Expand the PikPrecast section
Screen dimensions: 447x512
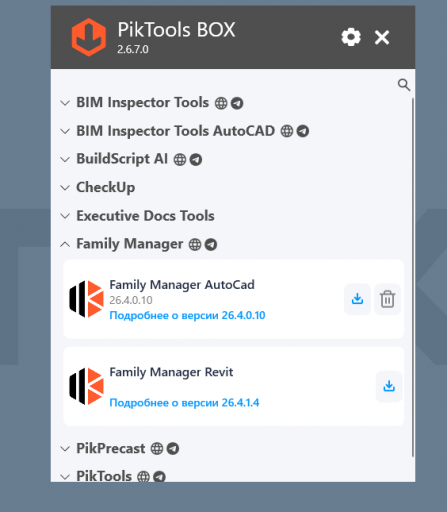click(x=65, y=449)
